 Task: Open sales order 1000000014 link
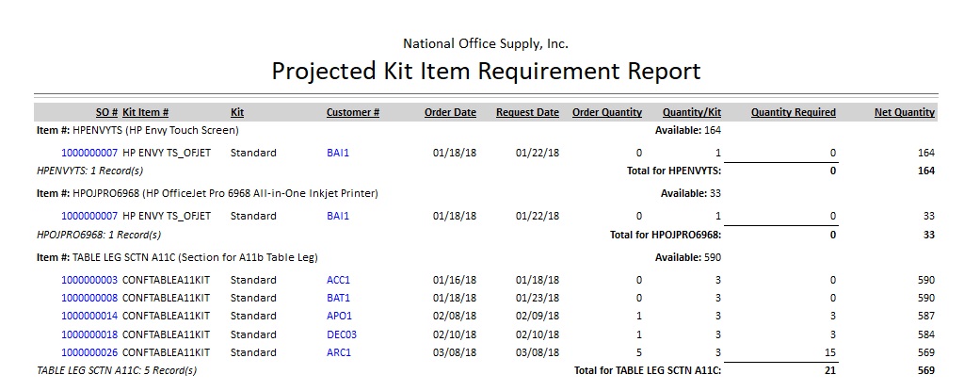(x=89, y=316)
